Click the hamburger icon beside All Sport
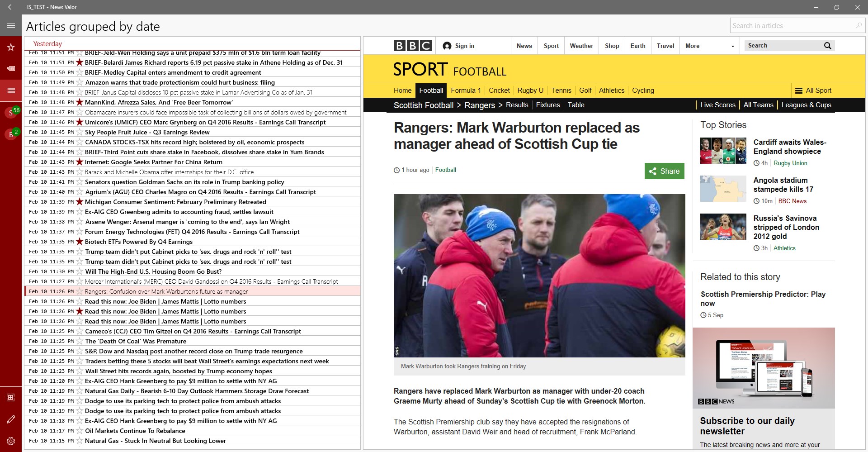 [799, 90]
